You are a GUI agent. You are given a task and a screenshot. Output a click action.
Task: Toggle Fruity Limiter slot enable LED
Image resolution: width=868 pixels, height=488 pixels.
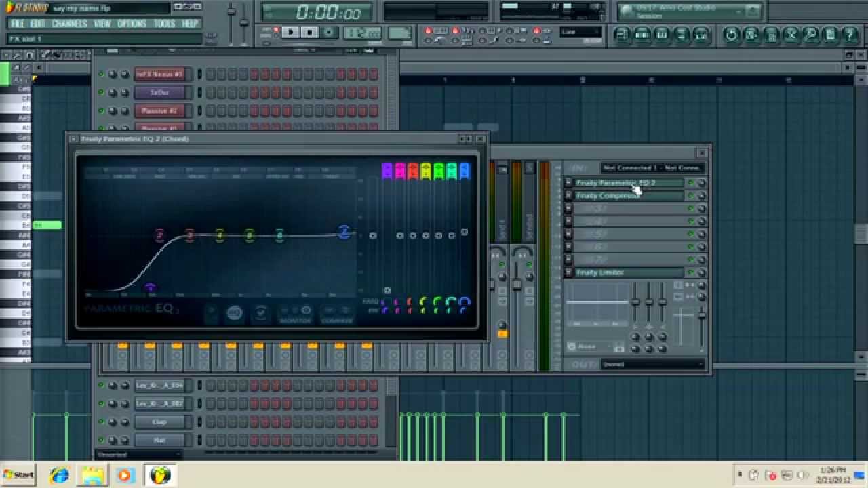690,272
